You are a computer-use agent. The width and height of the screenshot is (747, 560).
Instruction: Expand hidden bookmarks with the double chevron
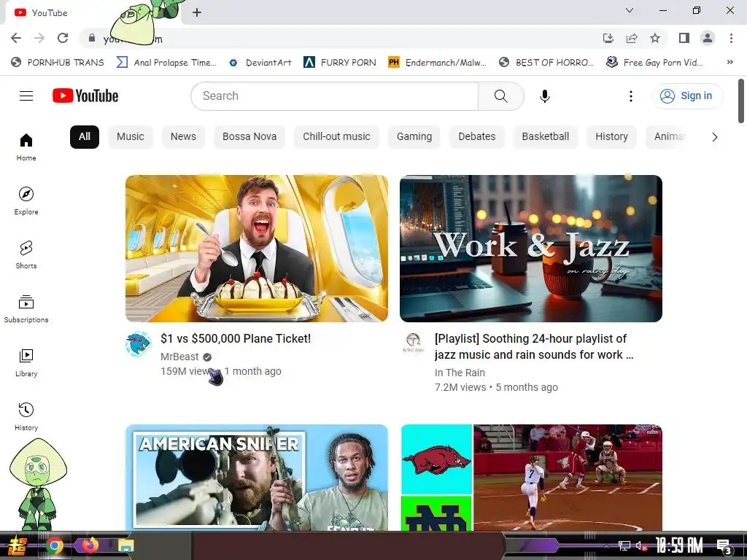[x=729, y=63]
